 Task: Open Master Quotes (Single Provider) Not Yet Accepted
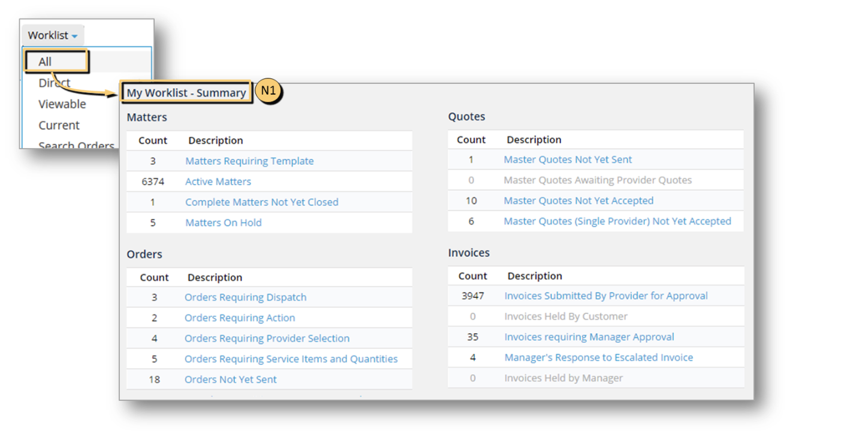[617, 221]
